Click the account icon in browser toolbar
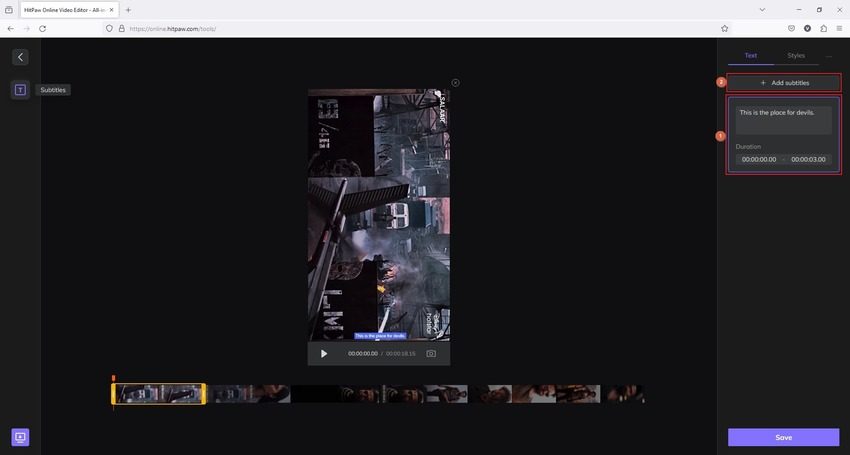The height and width of the screenshot is (455, 850). [808, 29]
